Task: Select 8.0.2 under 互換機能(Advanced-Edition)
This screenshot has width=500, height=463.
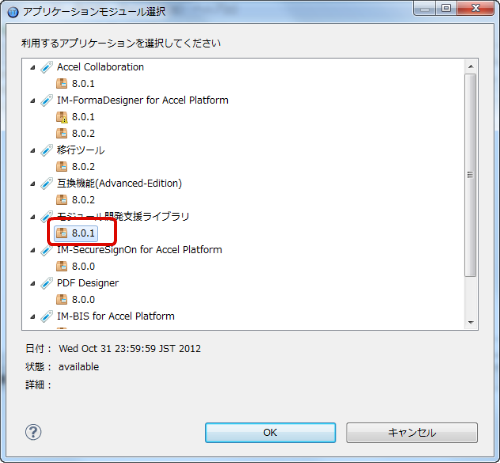Action: [83, 200]
